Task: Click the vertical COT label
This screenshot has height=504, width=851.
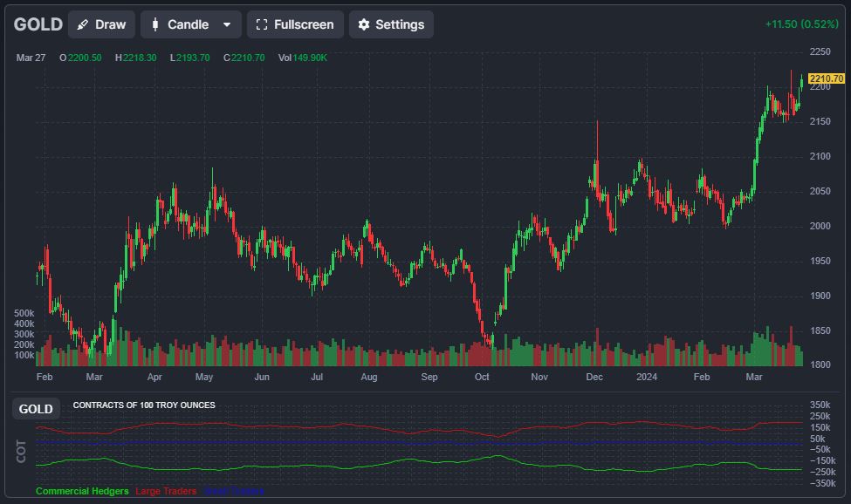Action: [x=21, y=450]
